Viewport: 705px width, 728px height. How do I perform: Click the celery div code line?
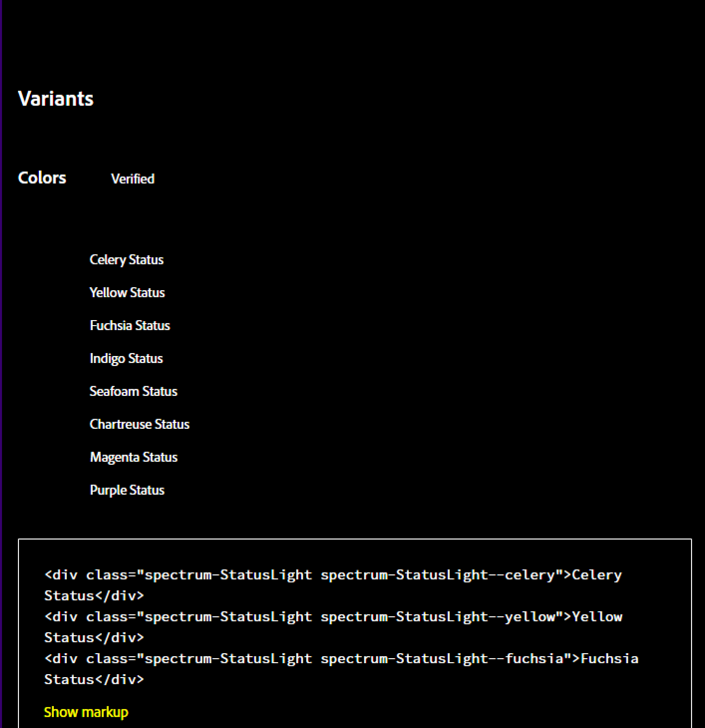coord(333,585)
